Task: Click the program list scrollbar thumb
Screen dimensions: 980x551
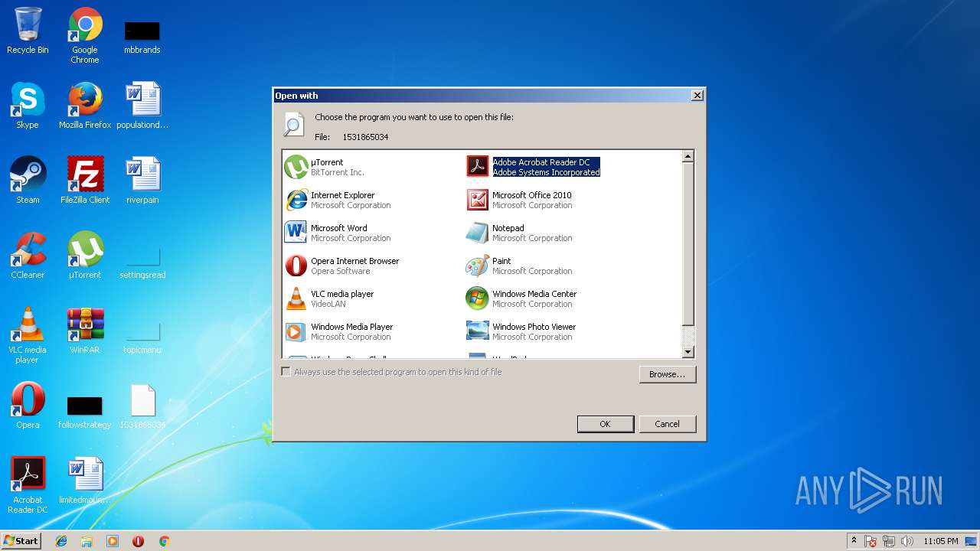Action: pos(688,244)
